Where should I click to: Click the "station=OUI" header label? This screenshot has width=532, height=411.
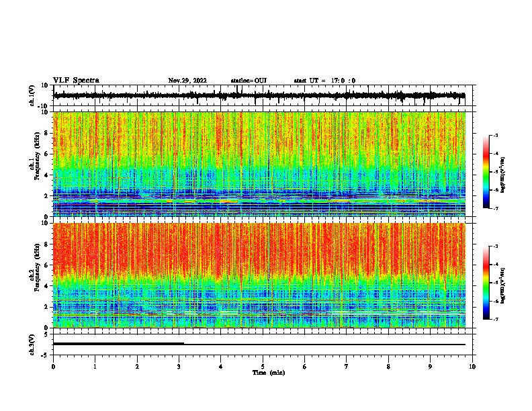tap(249, 81)
